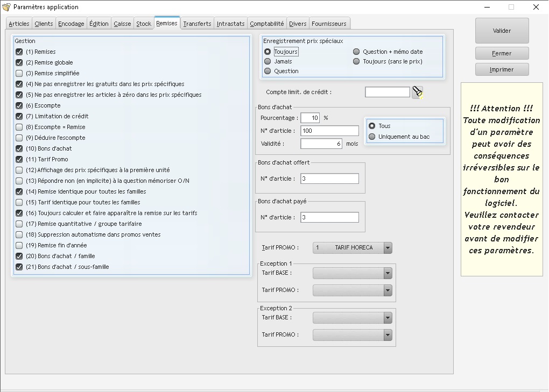Uncheck (16) Toujours calculer la remise sur tarifs
The height and width of the screenshot is (392, 549).
tap(19, 213)
